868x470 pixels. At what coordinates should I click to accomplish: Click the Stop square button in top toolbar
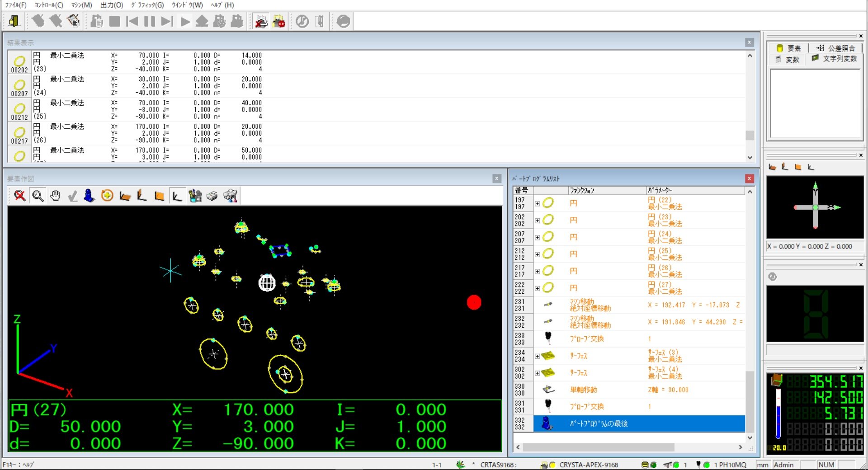click(x=114, y=21)
